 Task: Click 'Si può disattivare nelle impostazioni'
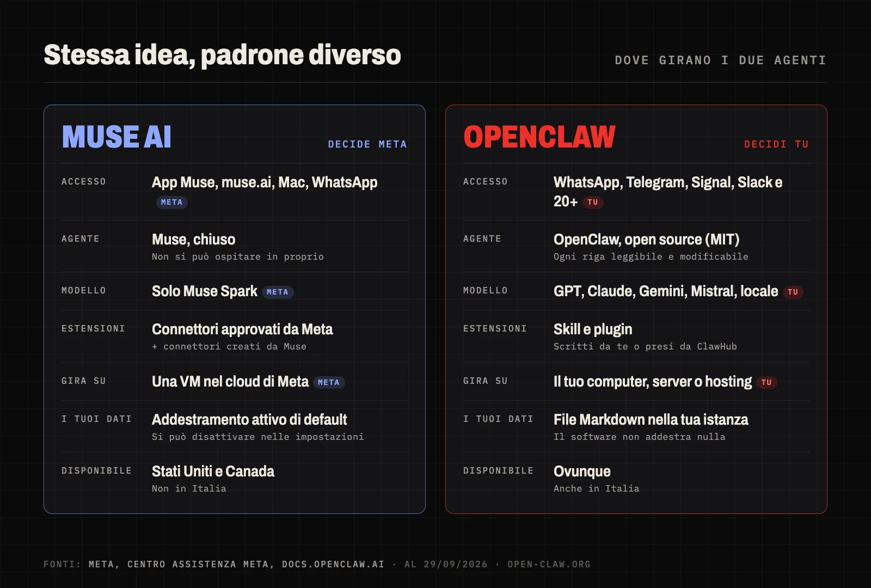(x=258, y=437)
